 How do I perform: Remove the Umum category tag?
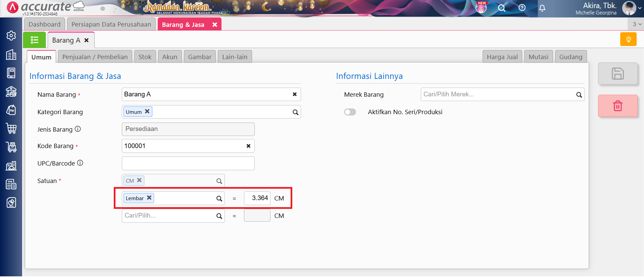[147, 111]
